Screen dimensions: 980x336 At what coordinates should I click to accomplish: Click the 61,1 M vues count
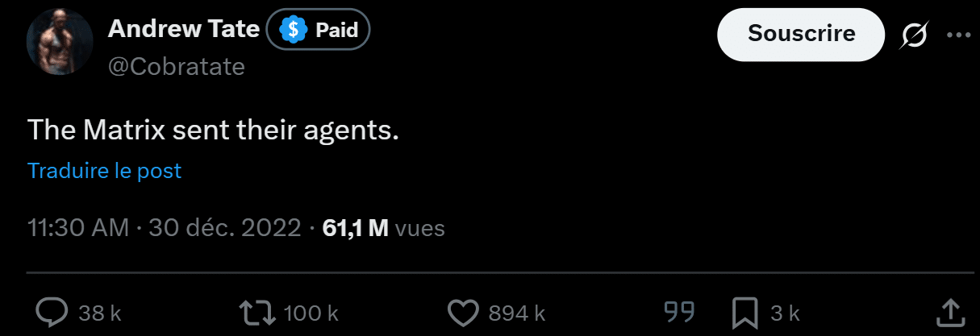click(383, 228)
